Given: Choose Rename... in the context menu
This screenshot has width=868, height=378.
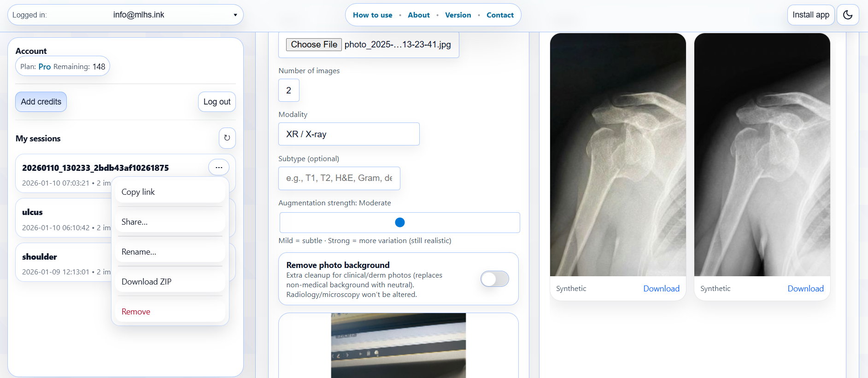Looking at the screenshot, I should 139,251.
